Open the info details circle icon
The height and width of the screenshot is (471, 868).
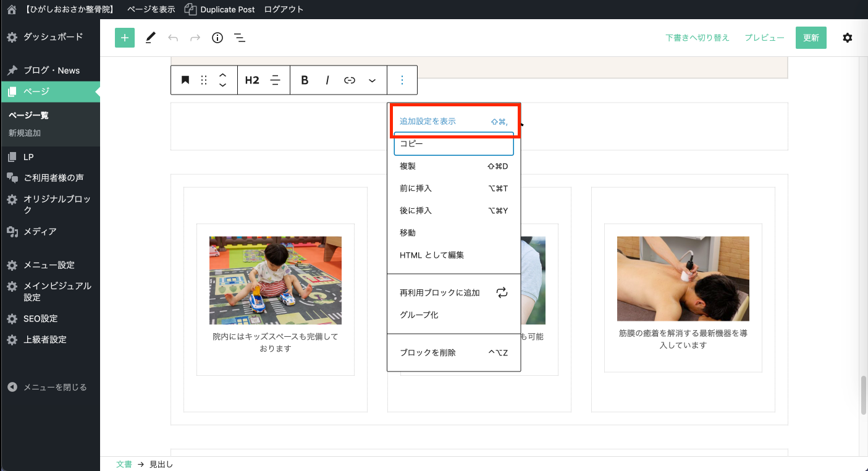(217, 38)
